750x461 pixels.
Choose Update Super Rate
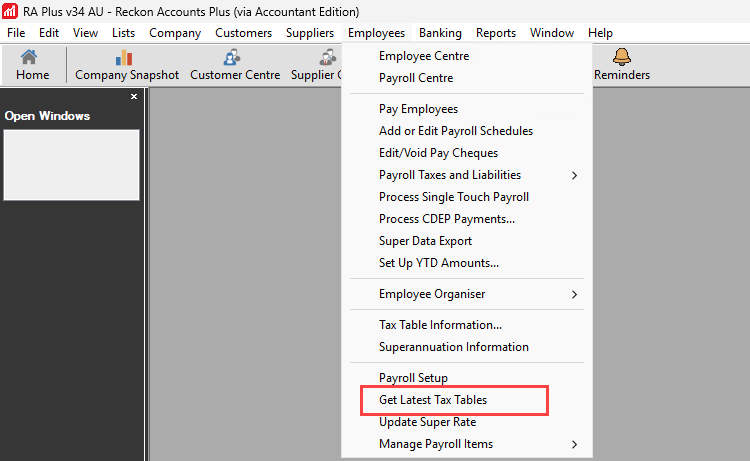coord(467,422)
